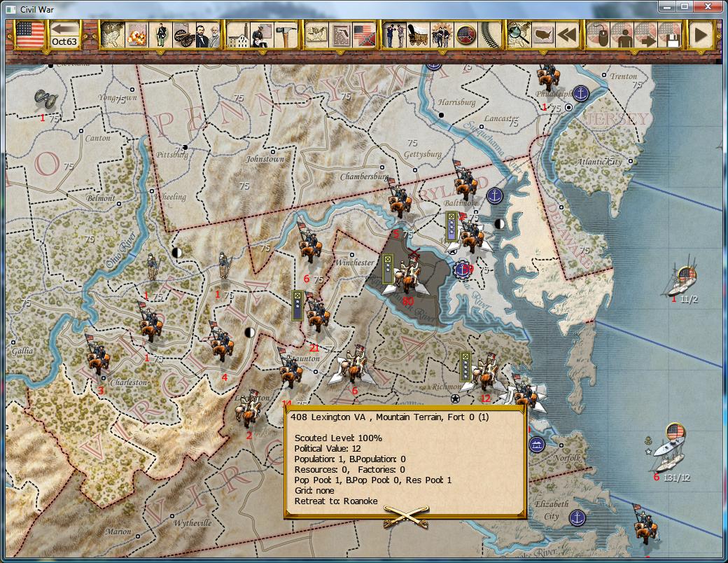
Task: Select the standing Union soldier icon
Action: [160, 34]
